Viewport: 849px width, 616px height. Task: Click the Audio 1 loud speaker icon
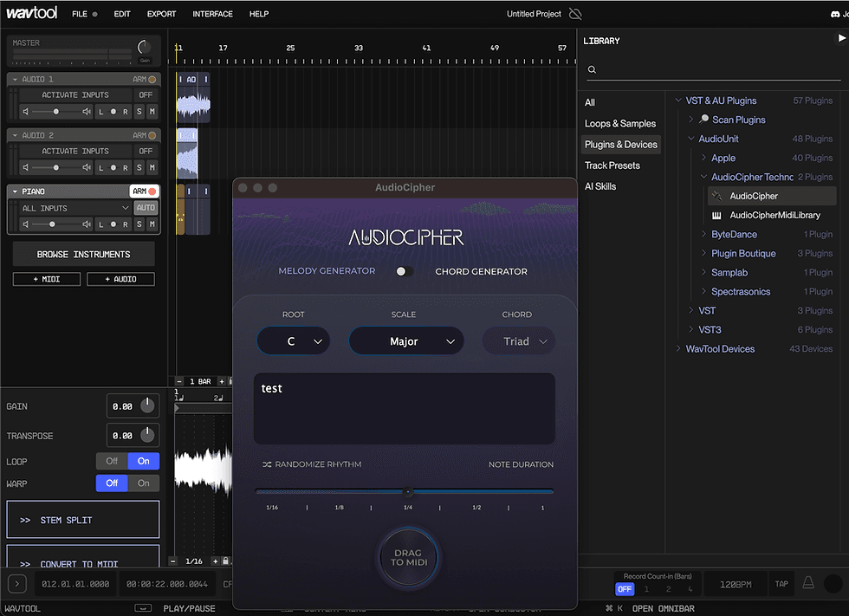click(x=87, y=112)
